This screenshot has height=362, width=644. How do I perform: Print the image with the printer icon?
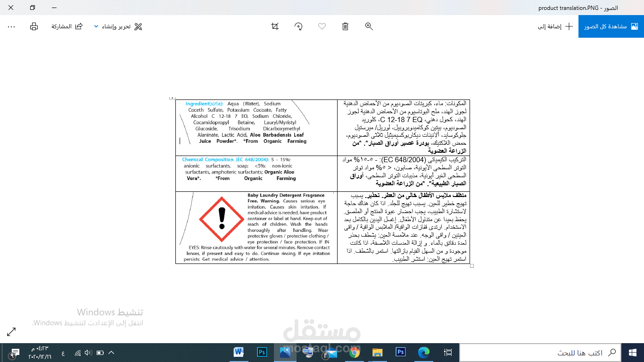(34, 26)
